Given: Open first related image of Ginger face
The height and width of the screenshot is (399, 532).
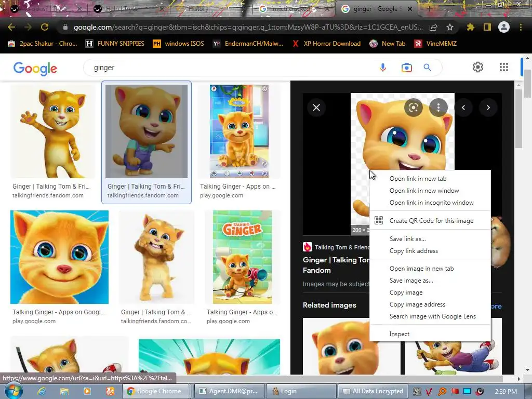Looking at the screenshot, I should click(x=351, y=346).
